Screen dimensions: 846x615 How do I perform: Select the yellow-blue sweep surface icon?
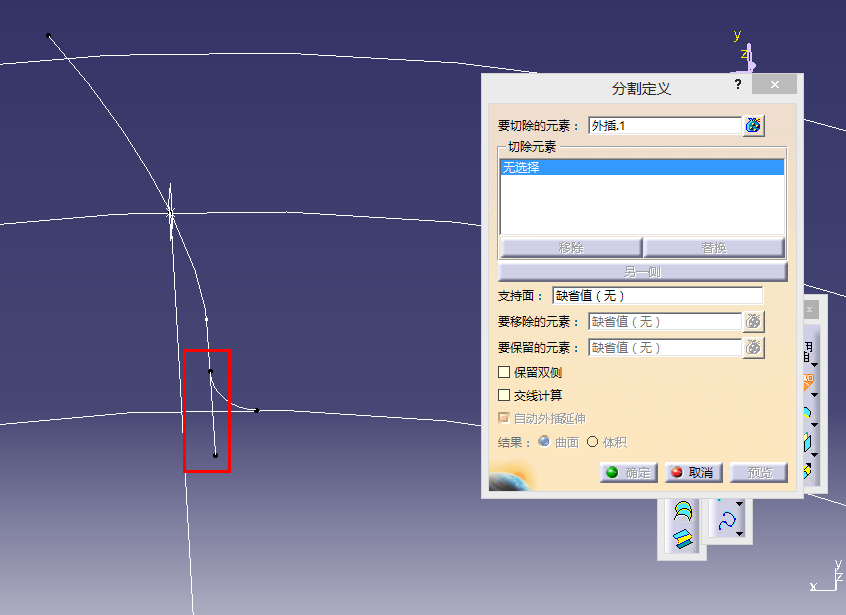point(683,539)
